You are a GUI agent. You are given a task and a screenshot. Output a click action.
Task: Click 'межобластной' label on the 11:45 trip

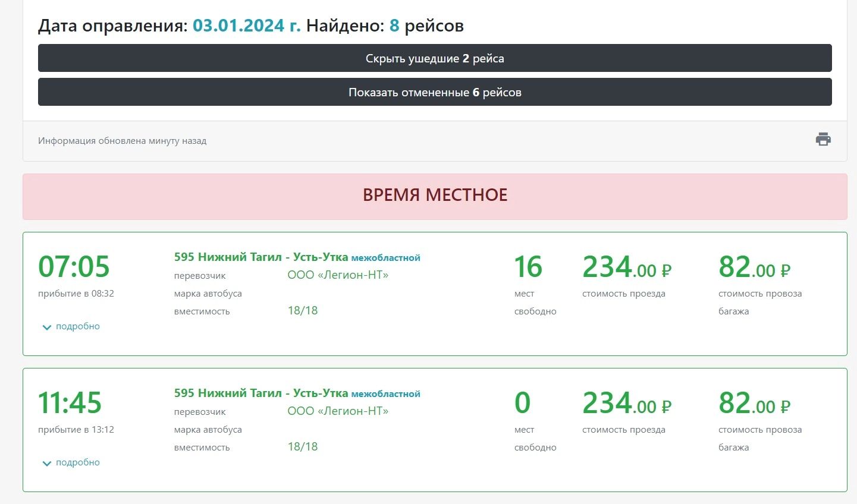(385, 394)
